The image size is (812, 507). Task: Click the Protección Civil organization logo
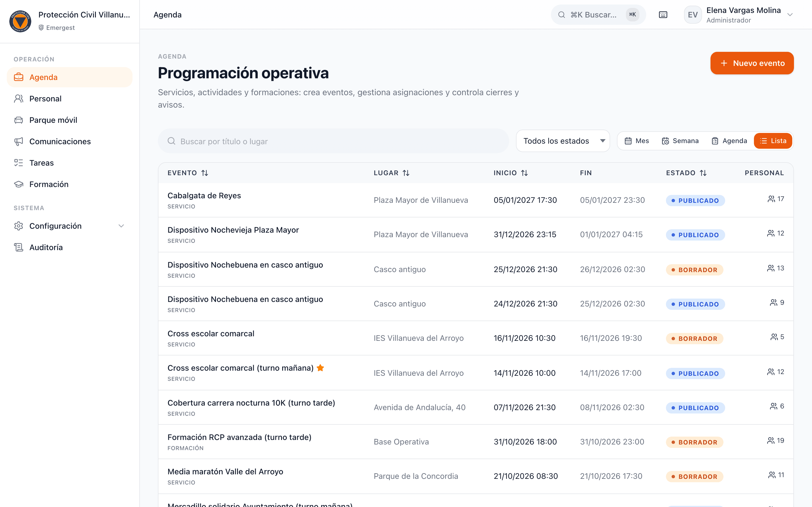pyautogui.click(x=20, y=21)
